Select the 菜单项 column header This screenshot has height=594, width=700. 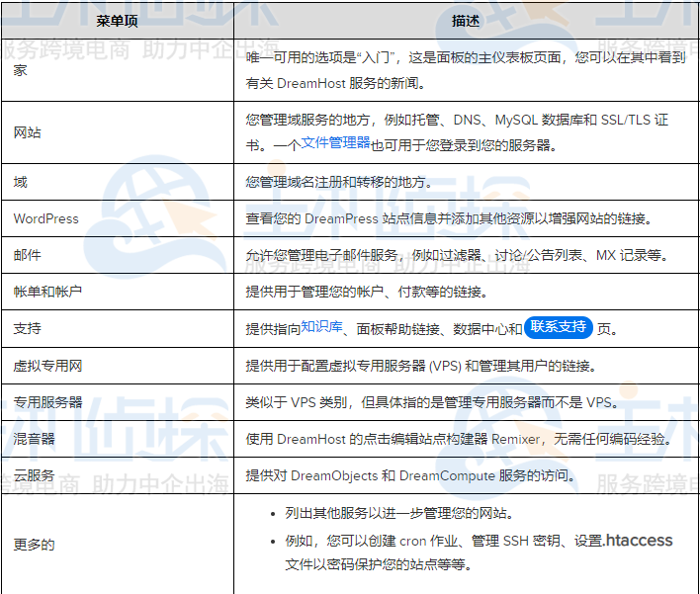click(x=118, y=21)
